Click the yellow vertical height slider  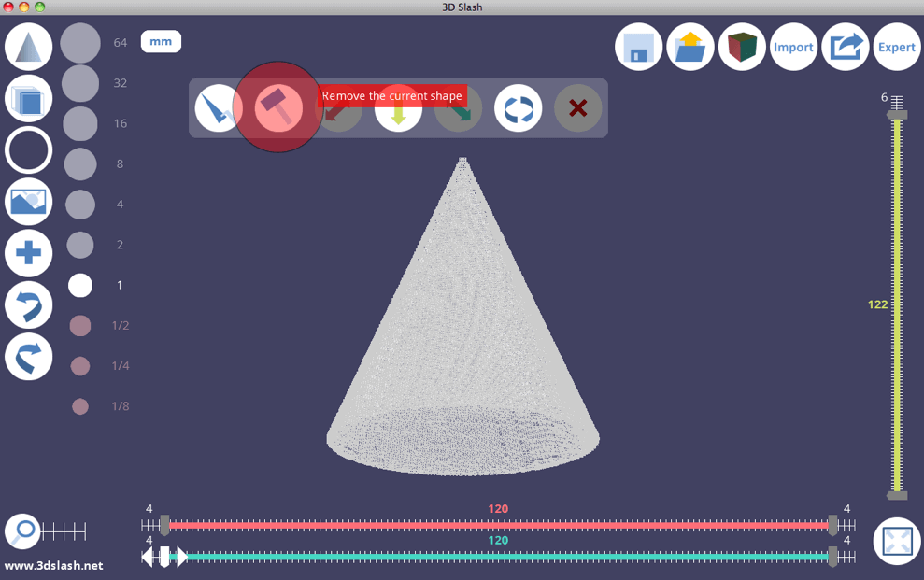pyautogui.click(x=897, y=304)
